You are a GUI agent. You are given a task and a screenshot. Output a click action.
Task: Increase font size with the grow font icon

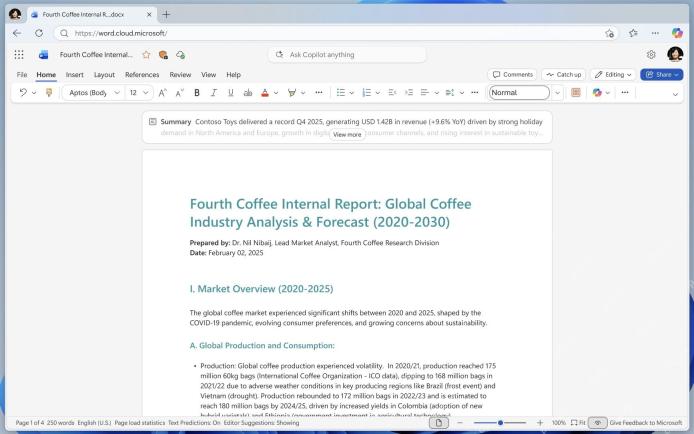coord(162,92)
